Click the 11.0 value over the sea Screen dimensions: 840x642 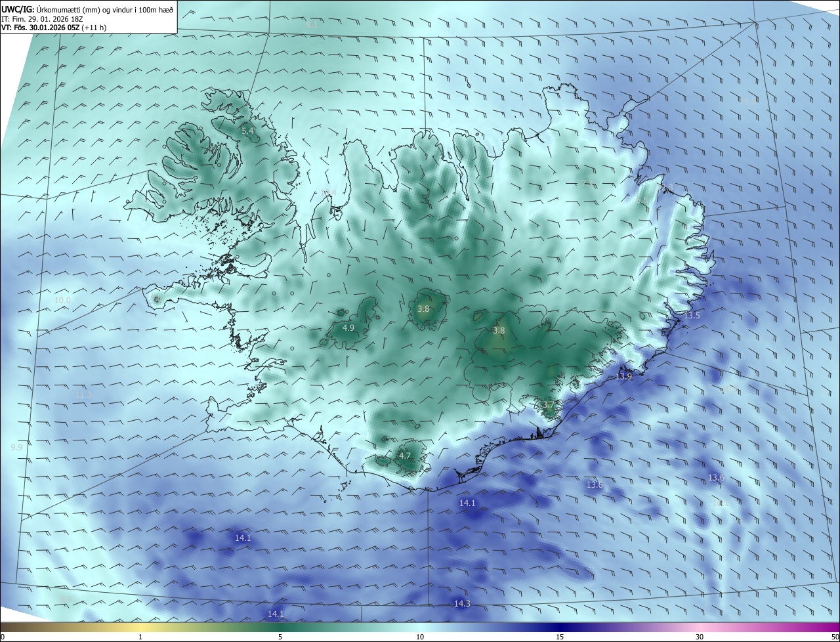tap(747, 102)
